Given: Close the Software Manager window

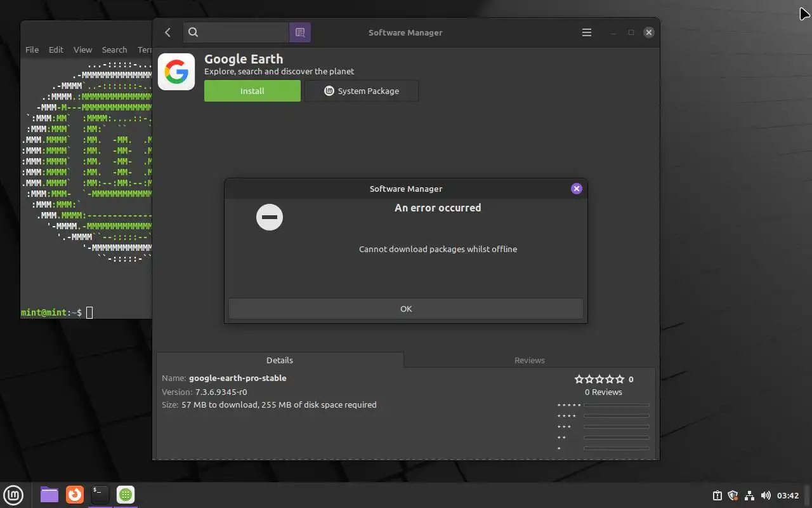Looking at the screenshot, I should point(648,32).
